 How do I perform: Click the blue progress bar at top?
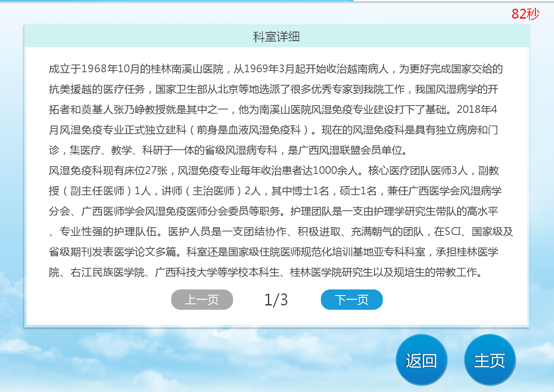coord(173,1)
